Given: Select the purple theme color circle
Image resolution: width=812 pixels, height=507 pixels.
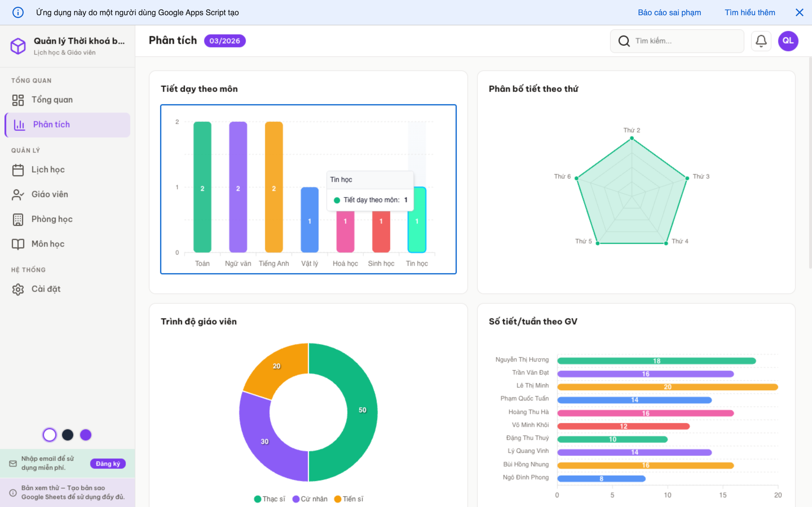Looking at the screenshot, I should pos(86,435).
